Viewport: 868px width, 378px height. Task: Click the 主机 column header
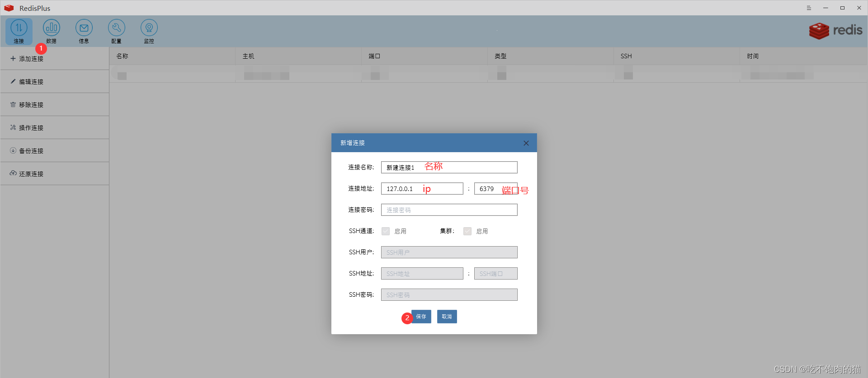(x=298, y=56)
